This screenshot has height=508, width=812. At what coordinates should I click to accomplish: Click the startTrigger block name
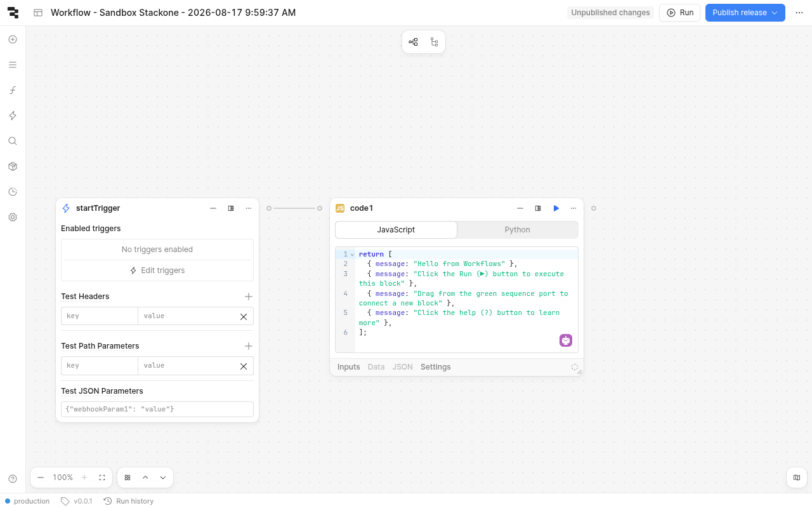98,208
